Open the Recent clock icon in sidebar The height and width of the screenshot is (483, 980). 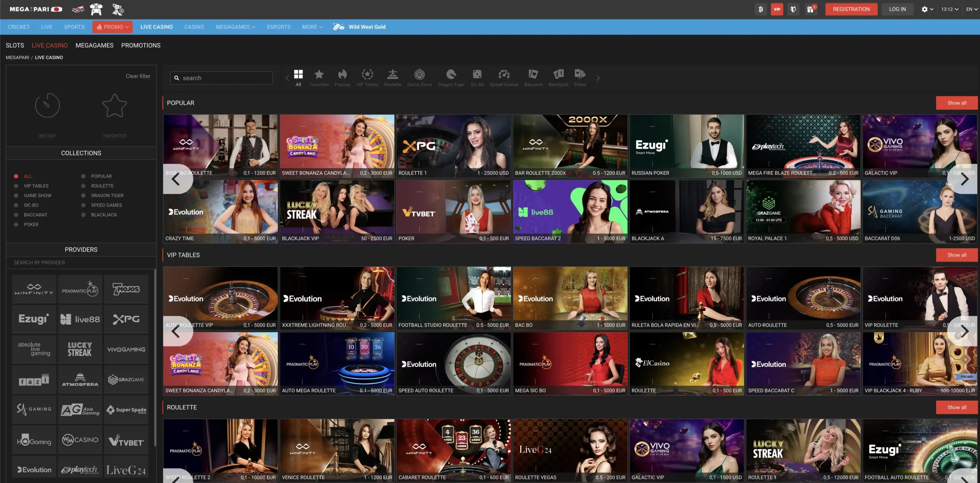(47, 106)
